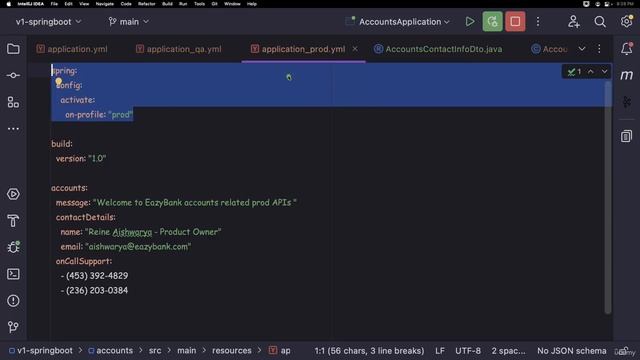Open Search Everywhere magnifier
The image size is (640, 360).
(x=600, y=22)
